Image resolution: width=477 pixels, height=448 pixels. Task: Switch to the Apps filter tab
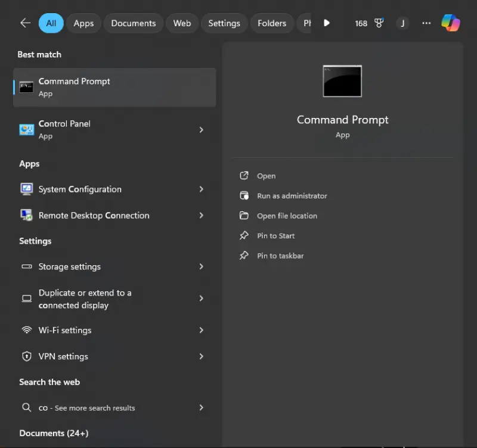click(83, 23)
